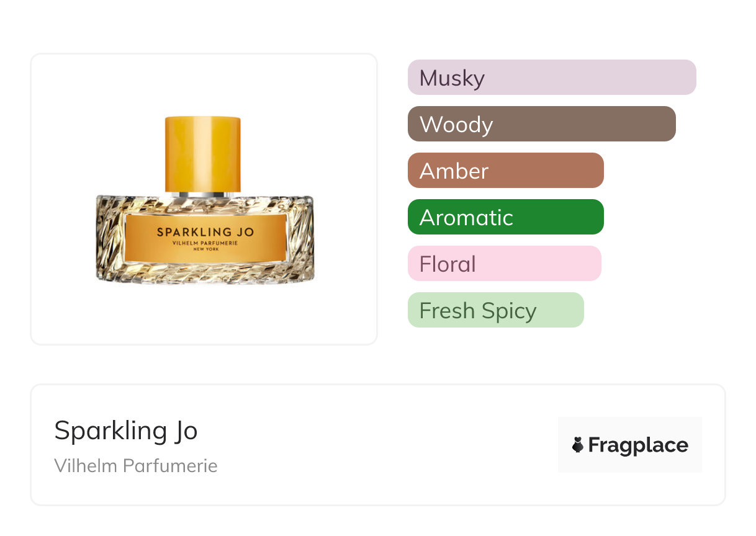Click the gray Vilhelm Parfumerie brand name
756x536 pixels.
pyautogui.click(x=136, y=466)
